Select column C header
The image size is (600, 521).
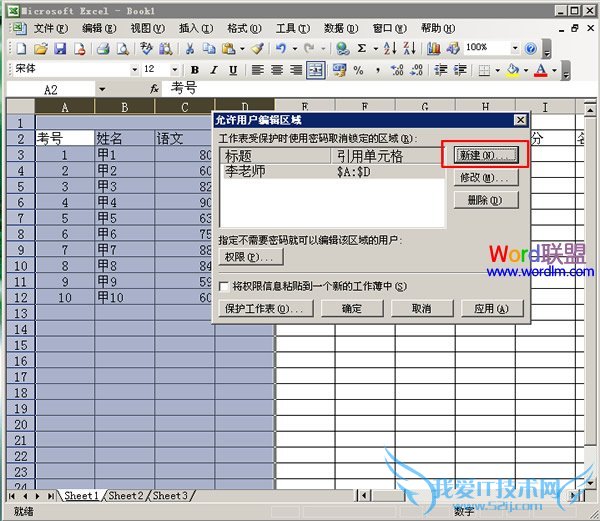pos(185,107)
